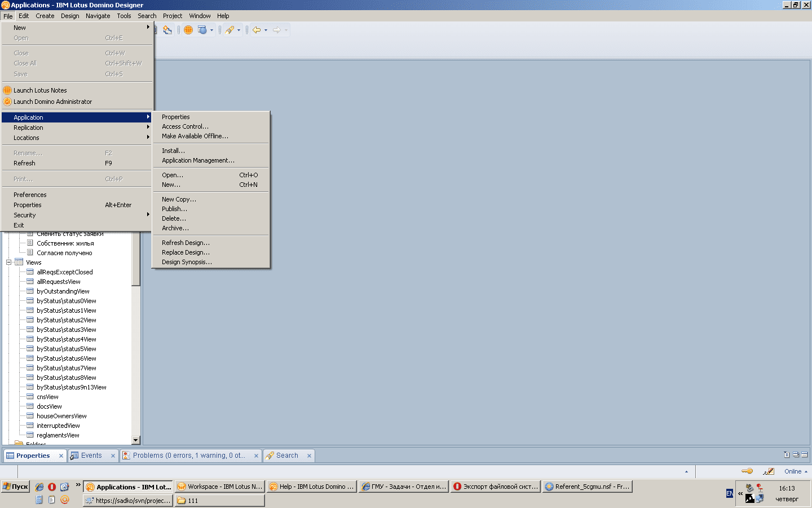812x508 pixels.
Task: Click the Back arrow navigation icon
Action: point(257,30)
